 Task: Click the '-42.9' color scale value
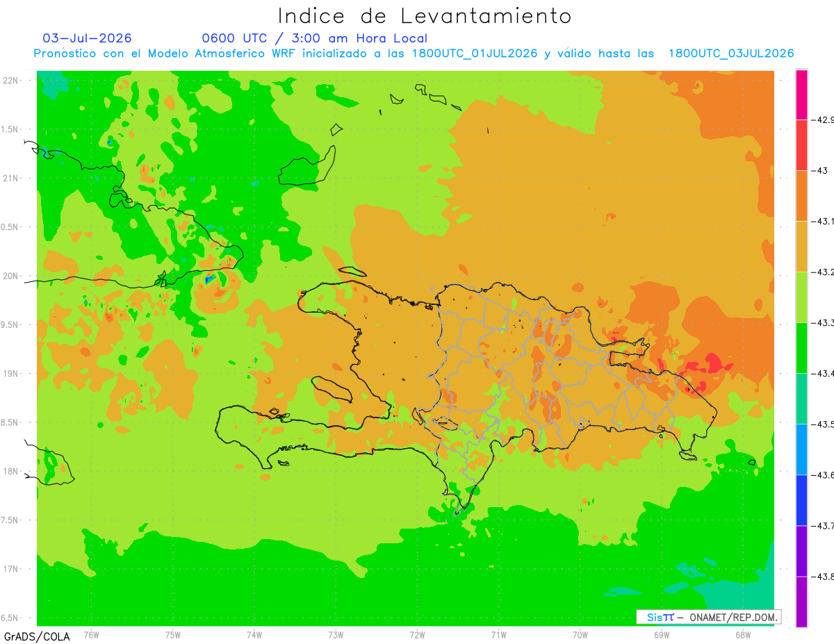pyautogui.click(x=821, y=119)
